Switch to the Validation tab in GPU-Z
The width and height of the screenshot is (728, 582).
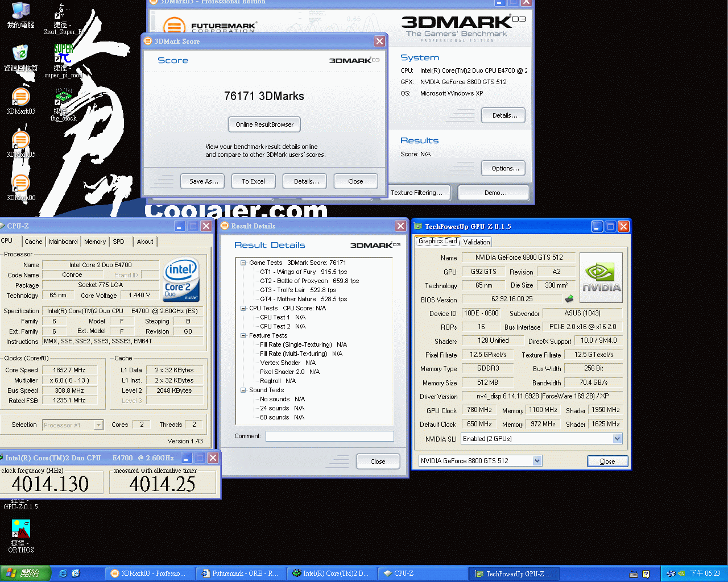pos(477,242)
